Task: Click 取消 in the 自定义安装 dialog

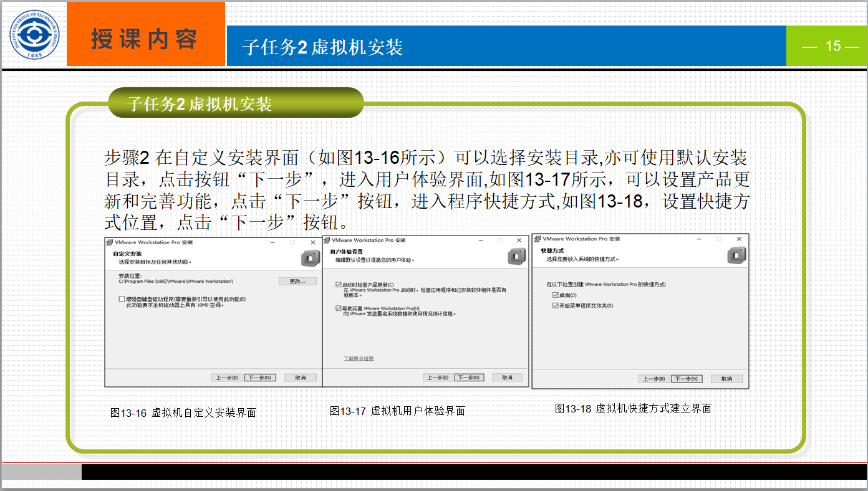Action: (301, 378)
